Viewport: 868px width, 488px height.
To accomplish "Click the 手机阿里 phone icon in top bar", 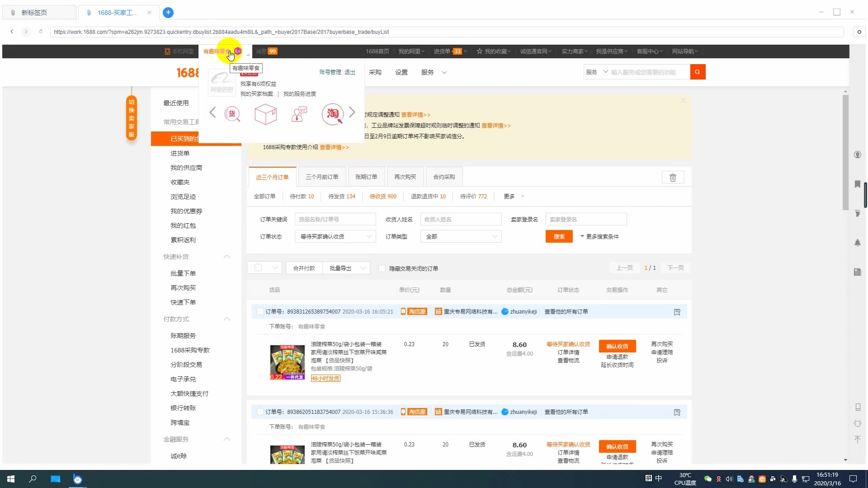I will pyautogui.click(x=167, y=52).
